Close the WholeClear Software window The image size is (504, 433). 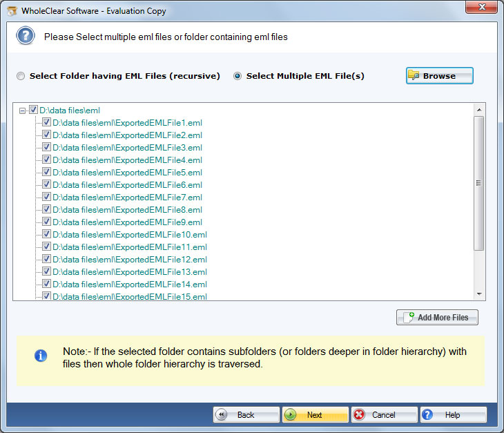(x=481, y=7)
